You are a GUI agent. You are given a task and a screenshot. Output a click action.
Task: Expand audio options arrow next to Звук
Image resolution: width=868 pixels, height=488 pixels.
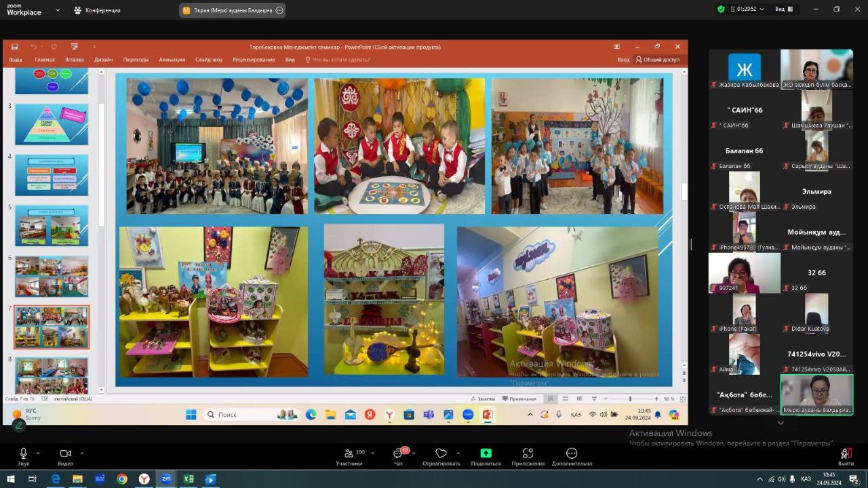click(38, 453)
